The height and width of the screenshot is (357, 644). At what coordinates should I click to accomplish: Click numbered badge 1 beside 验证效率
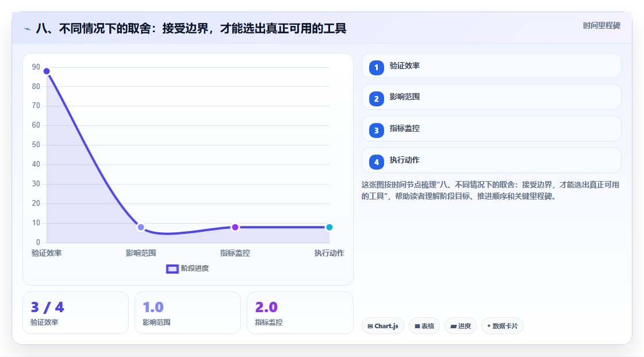(376, 67)
